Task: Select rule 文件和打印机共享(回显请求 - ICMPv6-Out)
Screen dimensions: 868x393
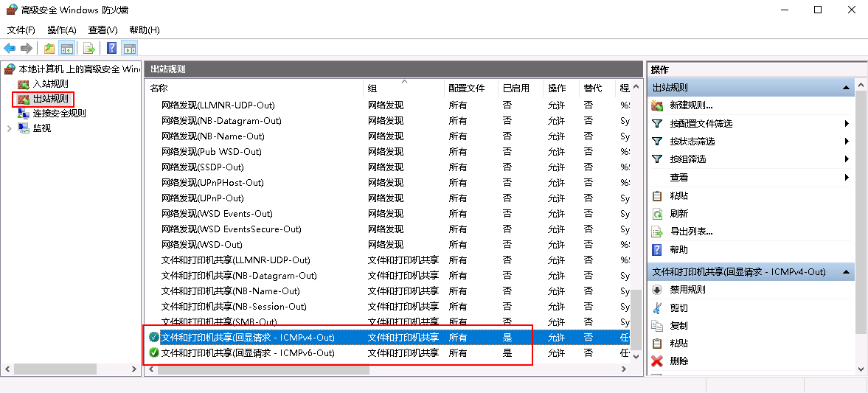Action: 387,352
